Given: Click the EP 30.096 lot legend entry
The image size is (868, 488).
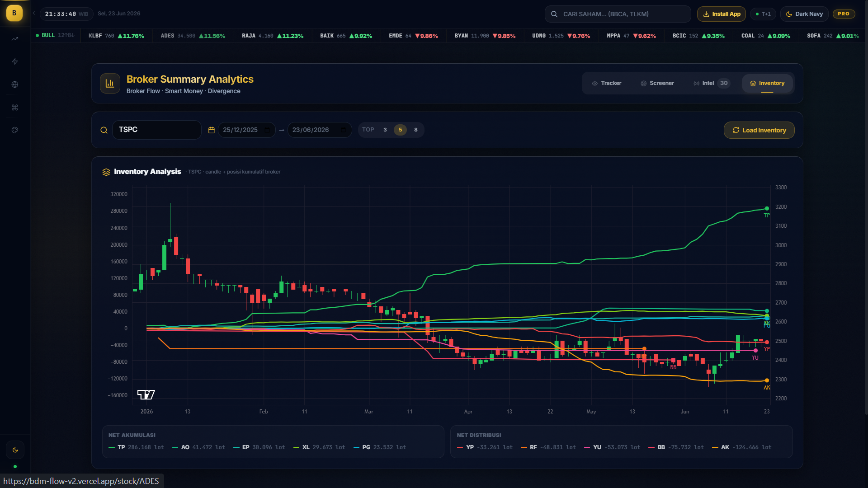Looking at the screenshot, I should click(x=259, y=447).
